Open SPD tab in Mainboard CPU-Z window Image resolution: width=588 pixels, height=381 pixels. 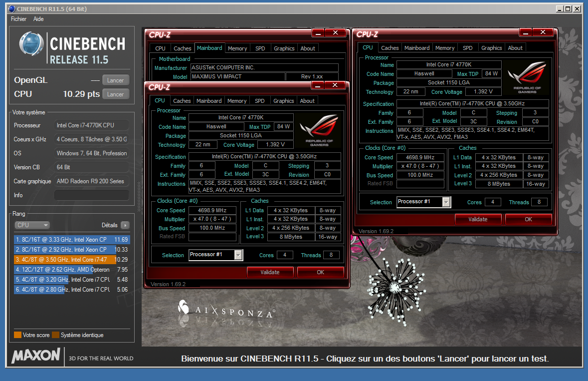click(260, 48)
